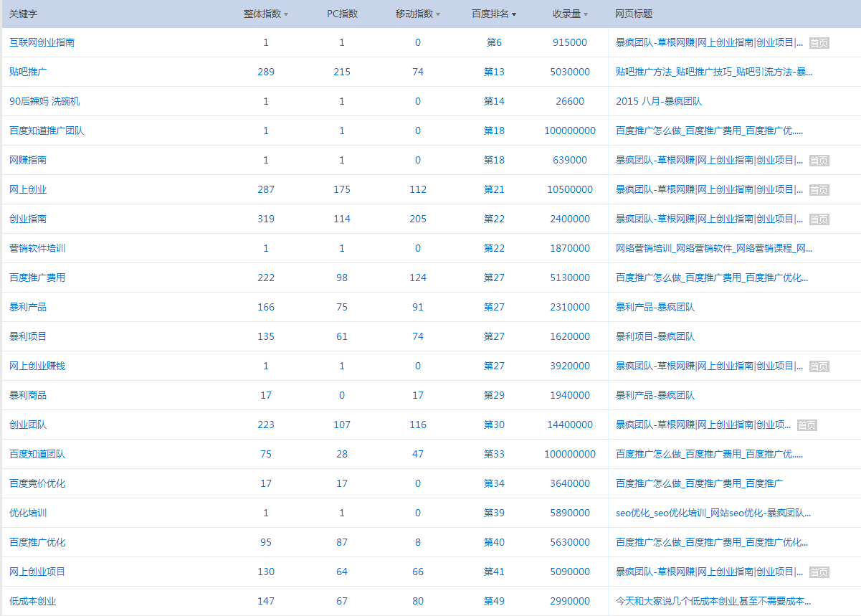Open page title 2015 八月-暴疯团队
The width and height of the screenshot is (861, 616).
(x=659, y=101)
